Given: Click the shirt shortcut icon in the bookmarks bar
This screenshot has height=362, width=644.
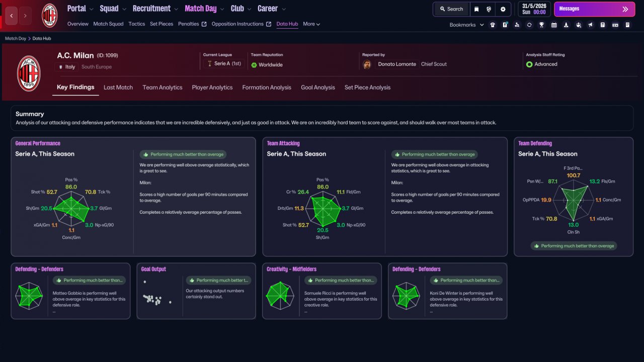Looking at the screenshot, I should point(493,25).
